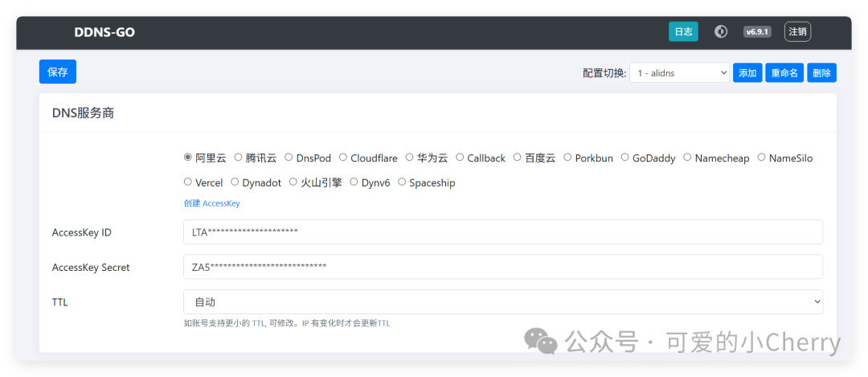Click the TTL field label
The image size is (868, 377).
tap(59, 303)
